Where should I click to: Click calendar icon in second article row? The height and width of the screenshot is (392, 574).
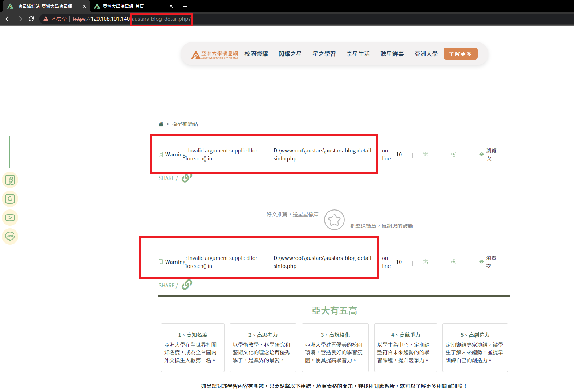(425, 262)
